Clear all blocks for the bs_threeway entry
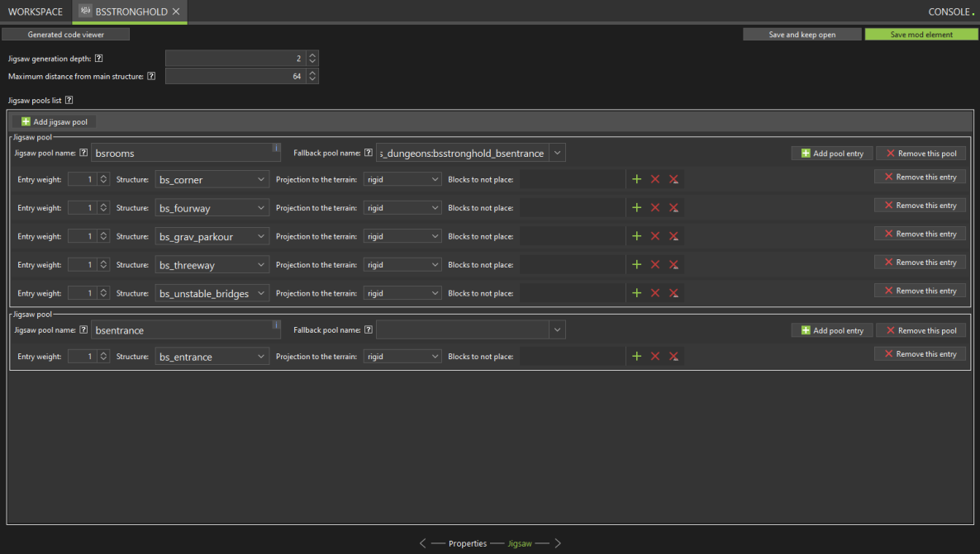The width and height of the screenshot is (980, 554). tap(673, 265)
